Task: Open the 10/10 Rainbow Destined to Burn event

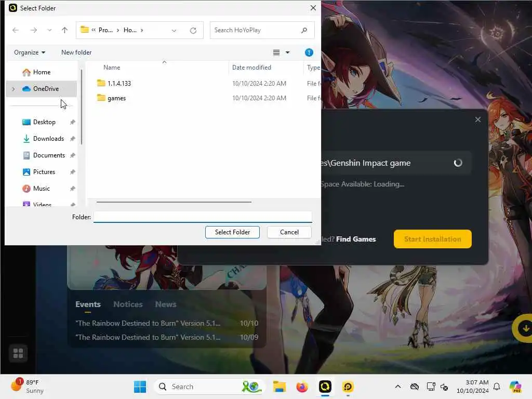Action: [x=167, y=323]
